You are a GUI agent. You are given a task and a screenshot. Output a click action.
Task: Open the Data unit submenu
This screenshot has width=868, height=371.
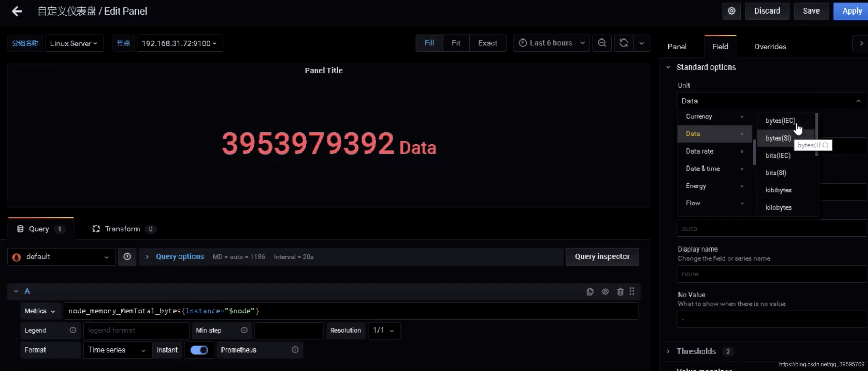714,134
